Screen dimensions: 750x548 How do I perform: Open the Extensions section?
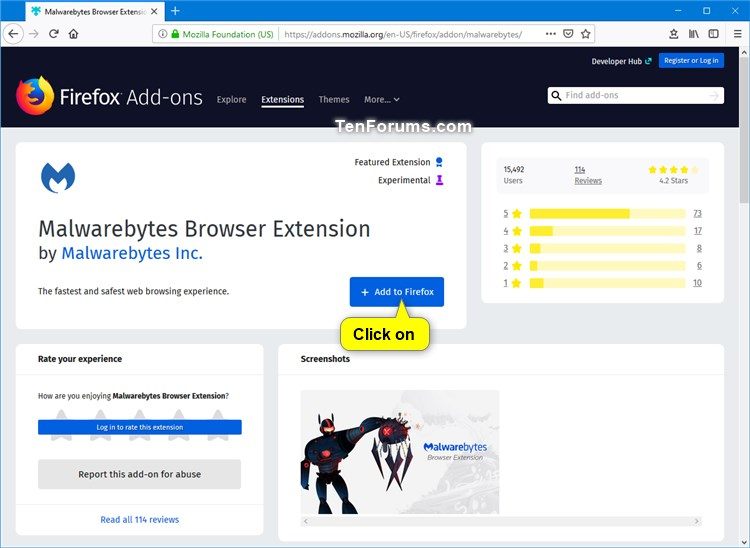[x=282, y=99]
